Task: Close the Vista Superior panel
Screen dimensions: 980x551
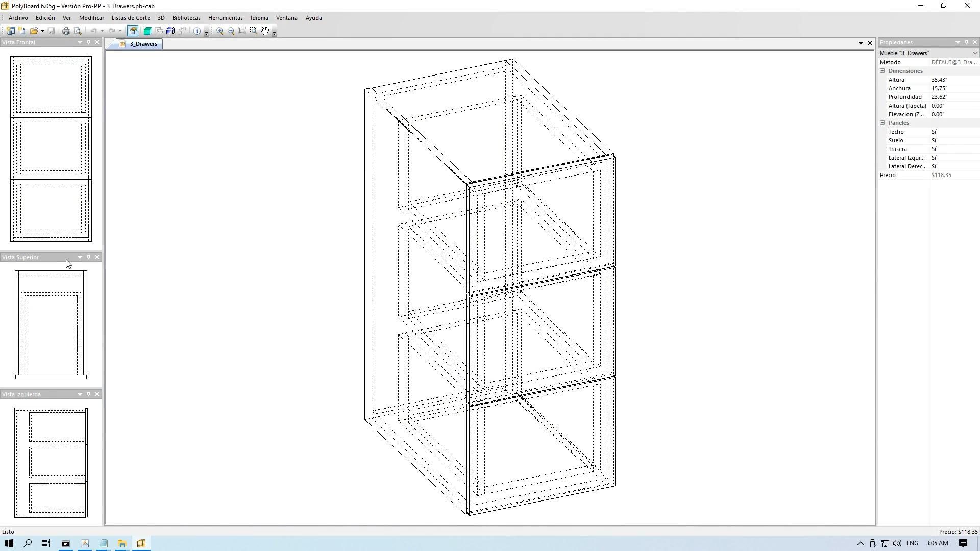Action: (97, 257)
